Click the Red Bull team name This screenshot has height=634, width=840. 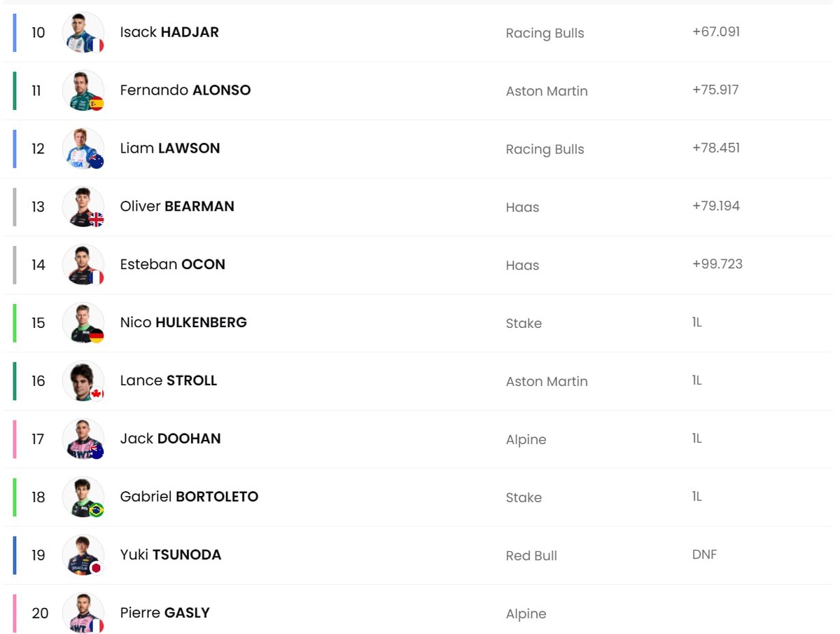coord(531,556)
